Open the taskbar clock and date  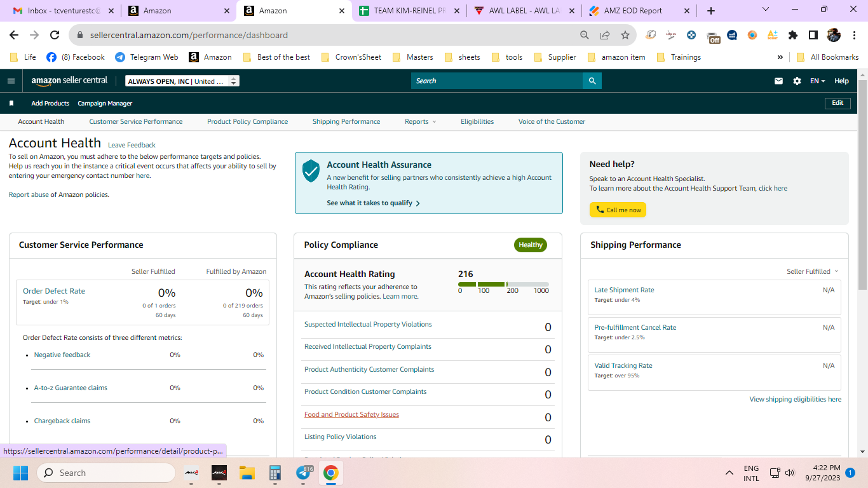(822, 473)
